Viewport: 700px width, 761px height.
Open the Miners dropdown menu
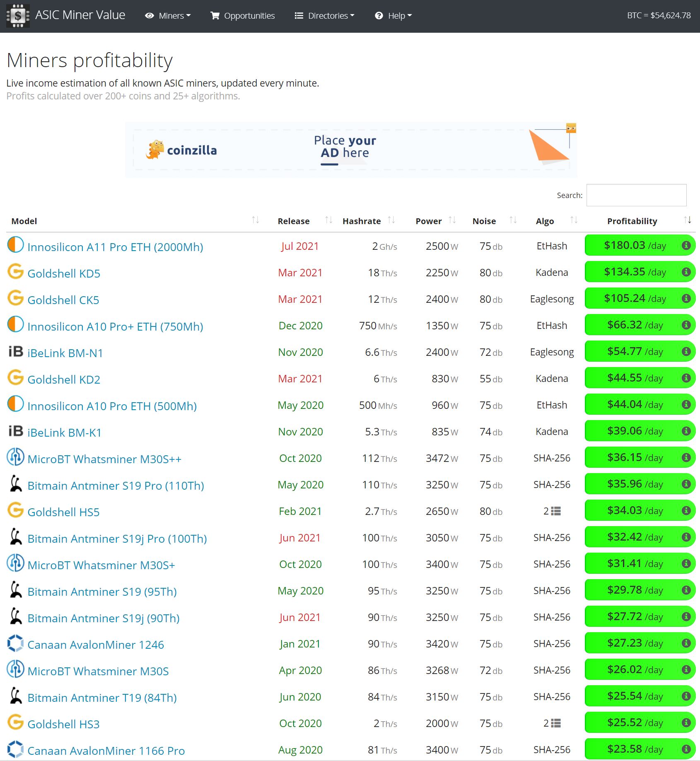point(168,16)
